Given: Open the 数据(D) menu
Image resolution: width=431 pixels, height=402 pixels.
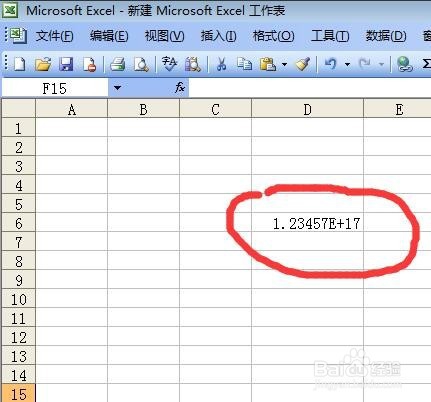Looking at the screenshot, I should point(386,36).
